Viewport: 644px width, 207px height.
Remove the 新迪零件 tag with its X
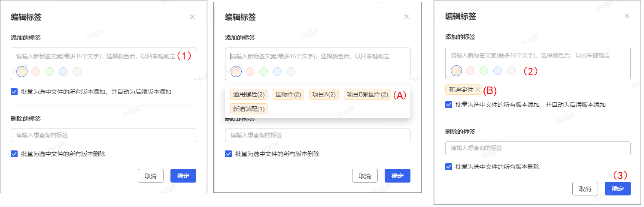point(478,90)
